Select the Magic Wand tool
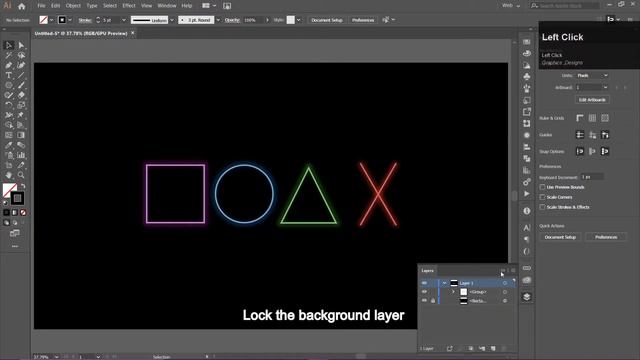This screenshot has height=360, width=640. click(9, 55)
